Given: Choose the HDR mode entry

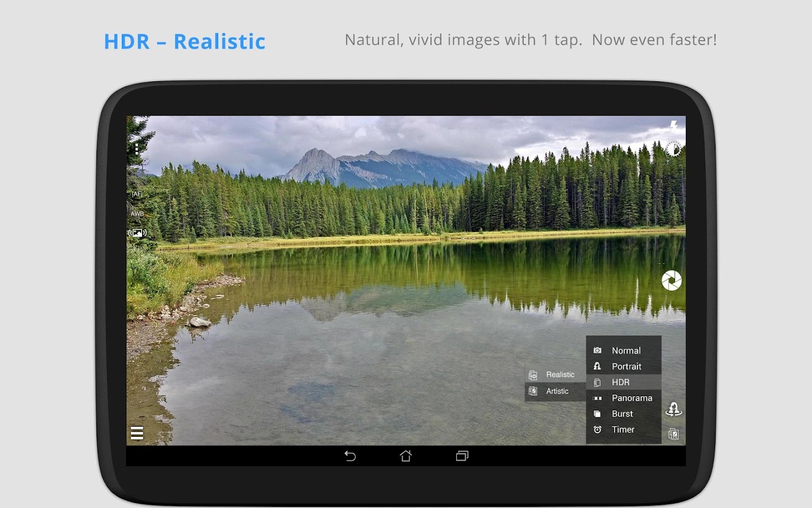Looking at the screenshot, I should [624, 382].
